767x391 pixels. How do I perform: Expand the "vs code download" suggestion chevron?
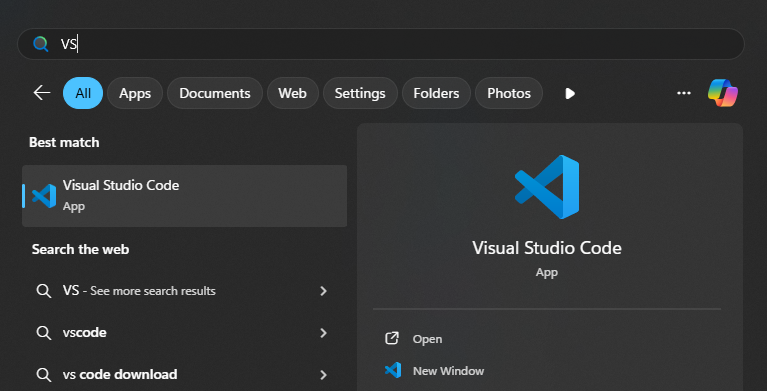pyautogui.click(x=323, y=375)
